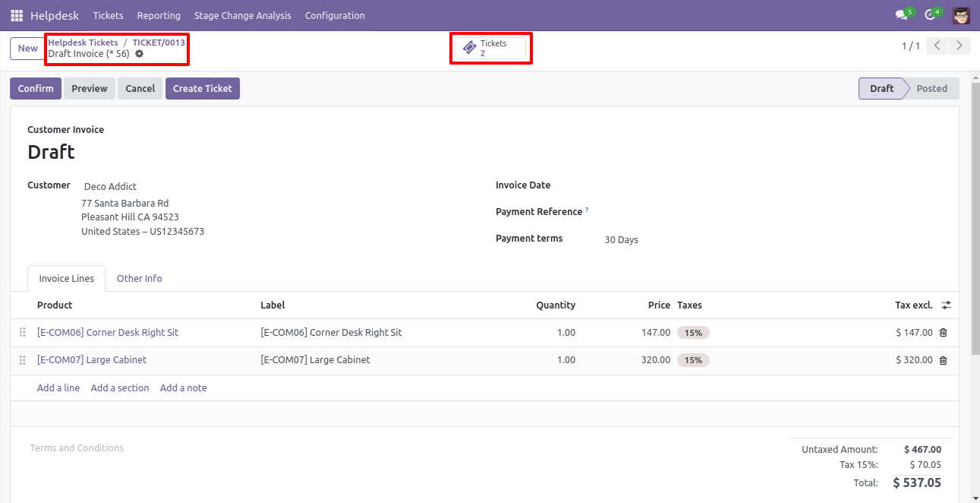Image resolution: width=980 pixels, height=503 pixels.
Task: Delete the Large Cabinet invoice line
Action: [944, 360]
